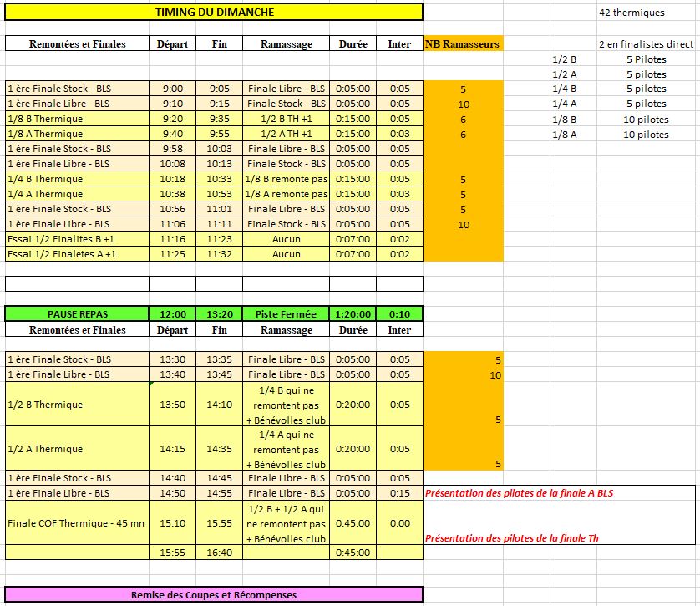Select the '14:15' departure cell

172,449
